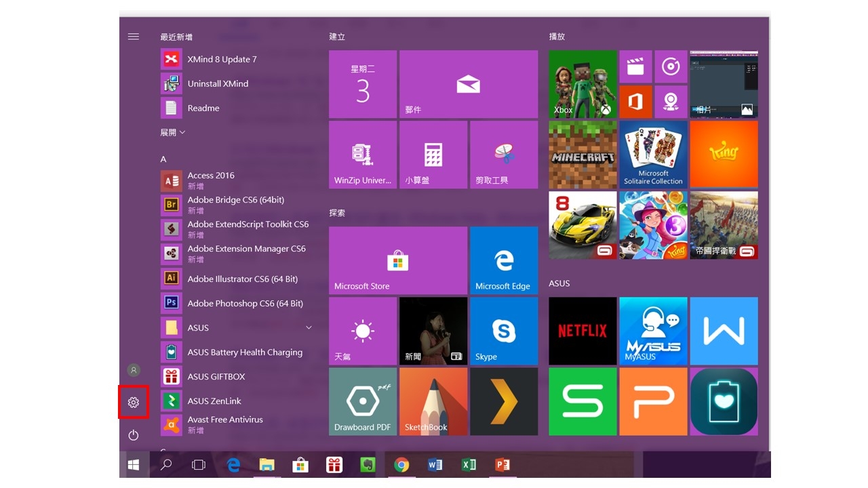Open the Settings gear in Start menu
The image size is (868, 488).
click(134, 403)
